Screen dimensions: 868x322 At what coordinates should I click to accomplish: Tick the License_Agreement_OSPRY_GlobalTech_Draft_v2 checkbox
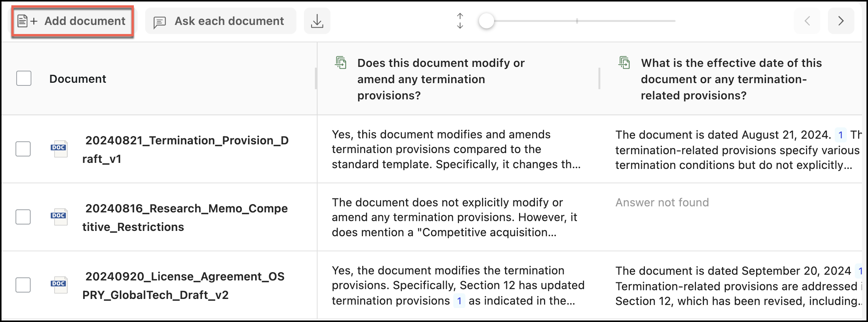[23, 285]
